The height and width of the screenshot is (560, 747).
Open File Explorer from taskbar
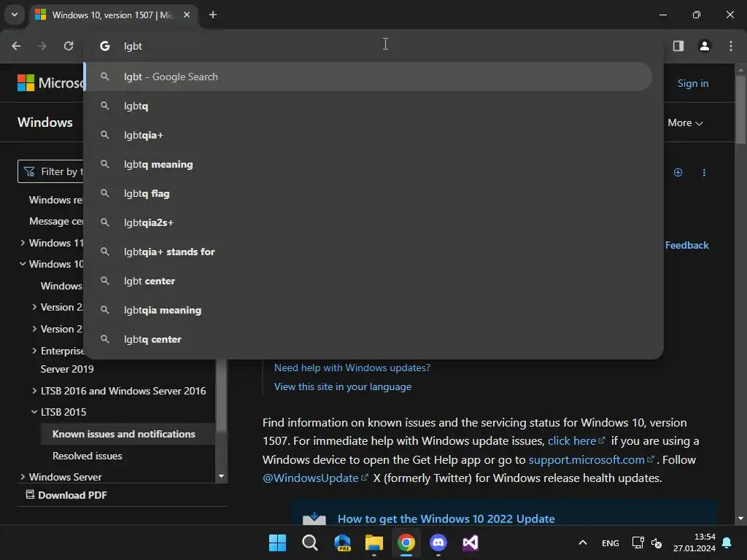click(x=374, y=542)
